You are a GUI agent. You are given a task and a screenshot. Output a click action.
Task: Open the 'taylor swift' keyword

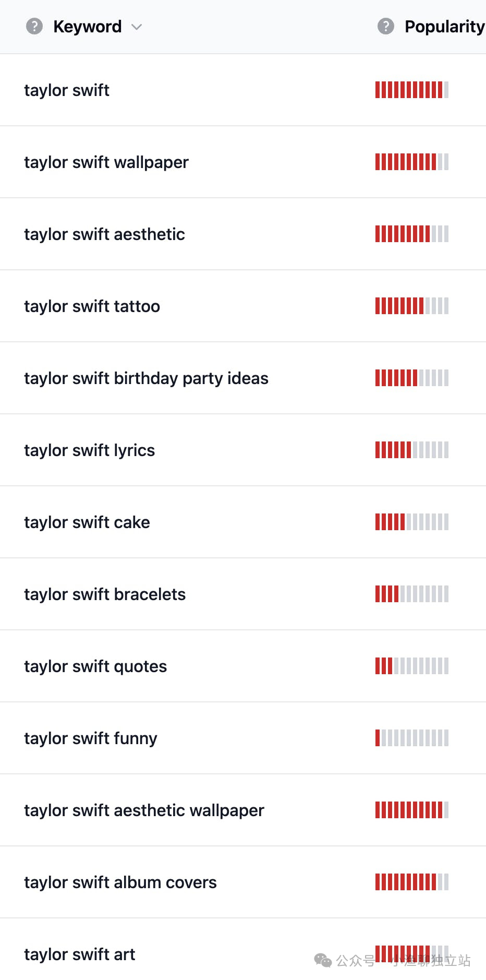[67, 90]
